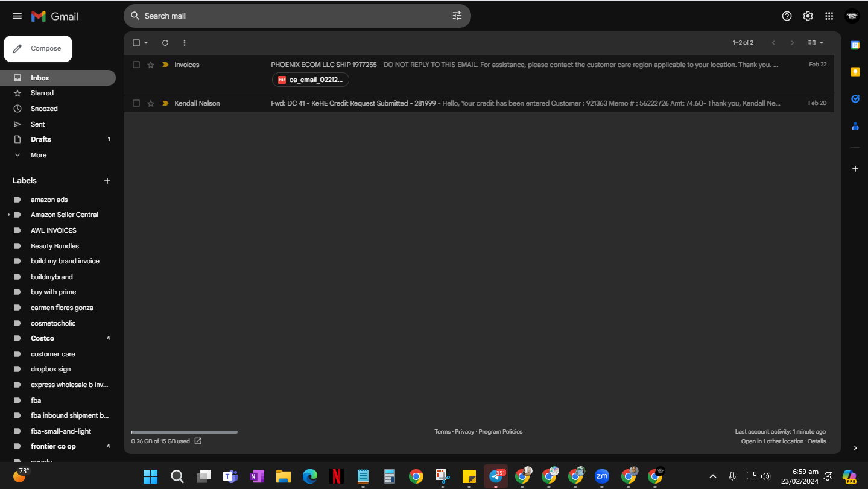Toggle importance marker on invoices email
This screenshot has height=489, width=868.
[165, 65]
